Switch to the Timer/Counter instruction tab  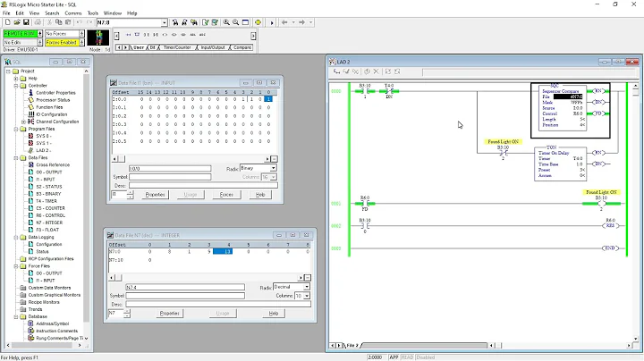pos(177,47)
